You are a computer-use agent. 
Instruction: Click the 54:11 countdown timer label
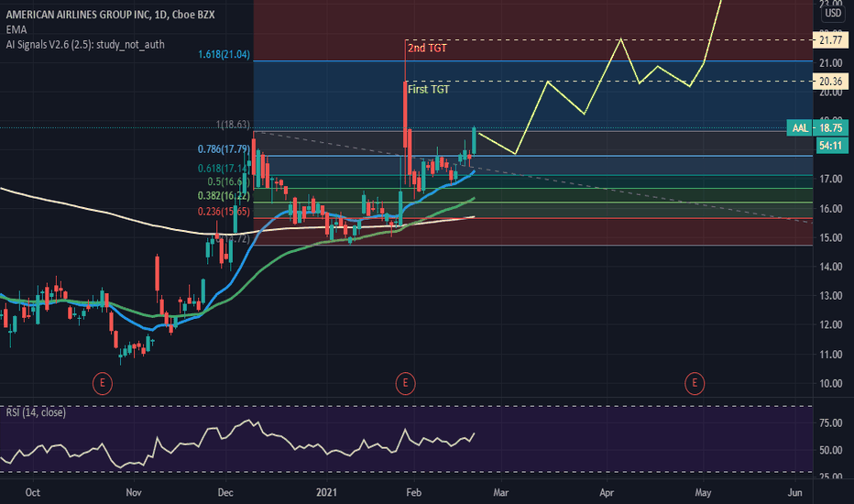(830, 146)
